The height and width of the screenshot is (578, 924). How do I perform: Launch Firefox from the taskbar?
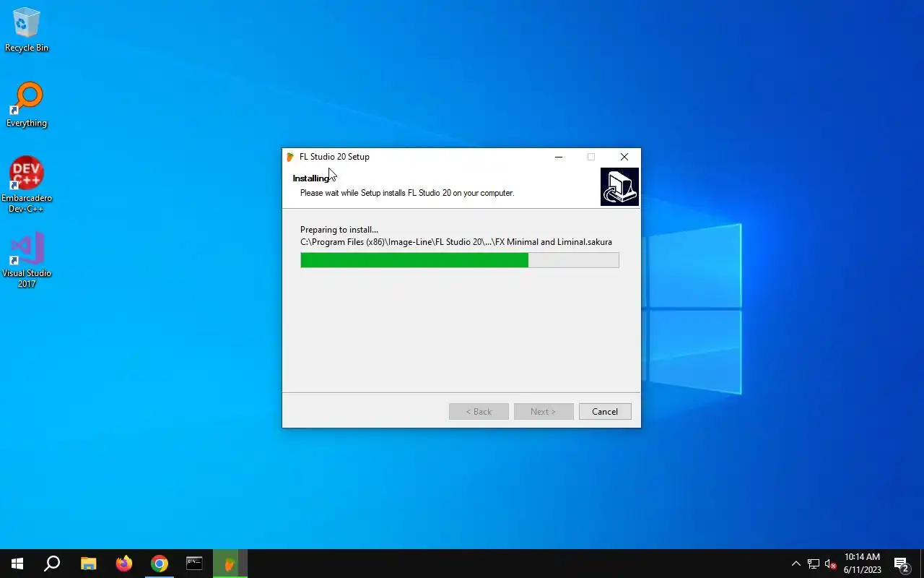pyautogui.click(x=124, y=564)
